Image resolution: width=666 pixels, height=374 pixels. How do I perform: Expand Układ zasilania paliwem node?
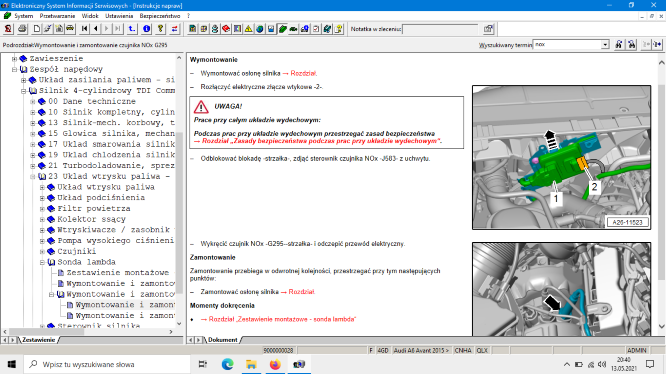pos(24,80)
